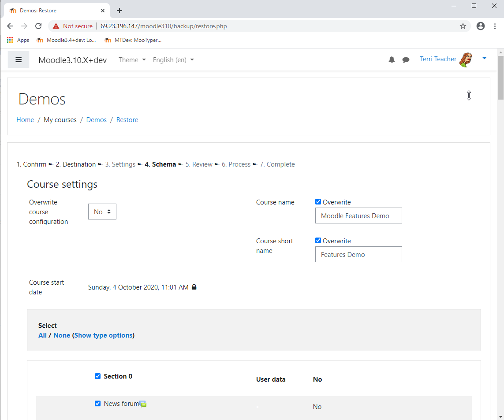Screen dimensions: 504x420
Task: Open the notifications bell
Action: tap(392, 60)
